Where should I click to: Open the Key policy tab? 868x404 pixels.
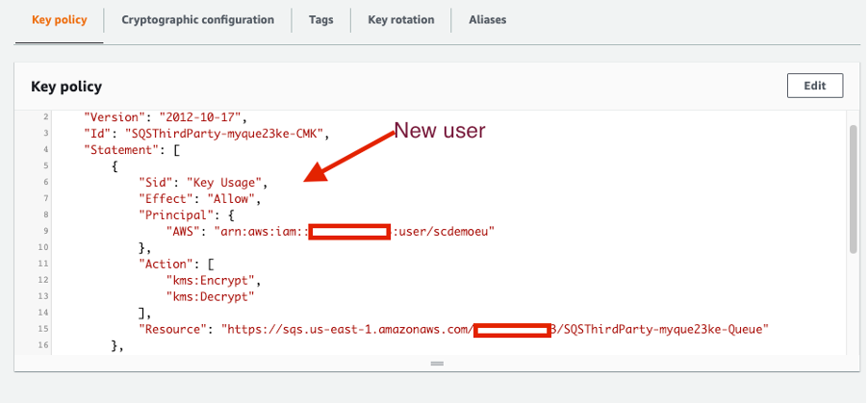pyautogui.click(x=60, y=20)
